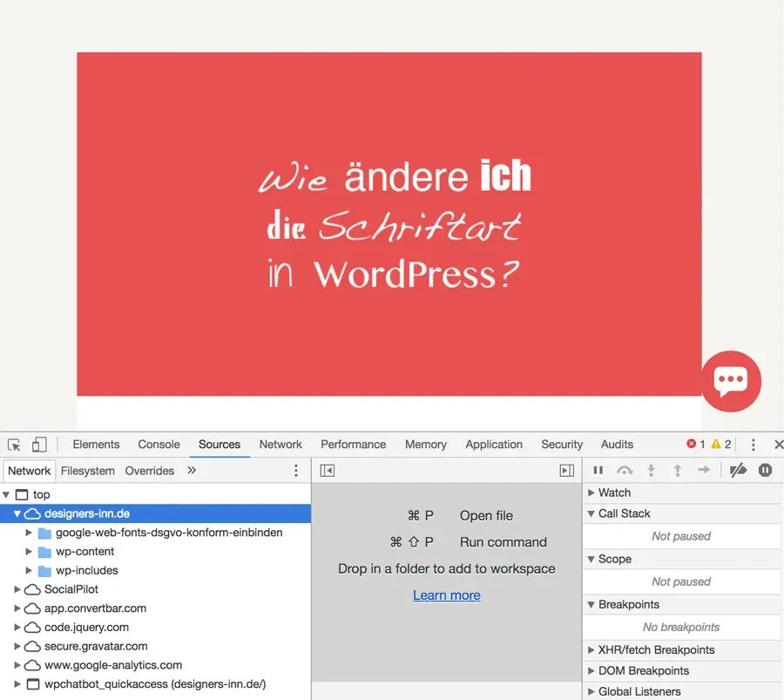Expand the wp-content folder
This screenshot has width=784, height=700.
pyautogui.click(x=30, y=552)
